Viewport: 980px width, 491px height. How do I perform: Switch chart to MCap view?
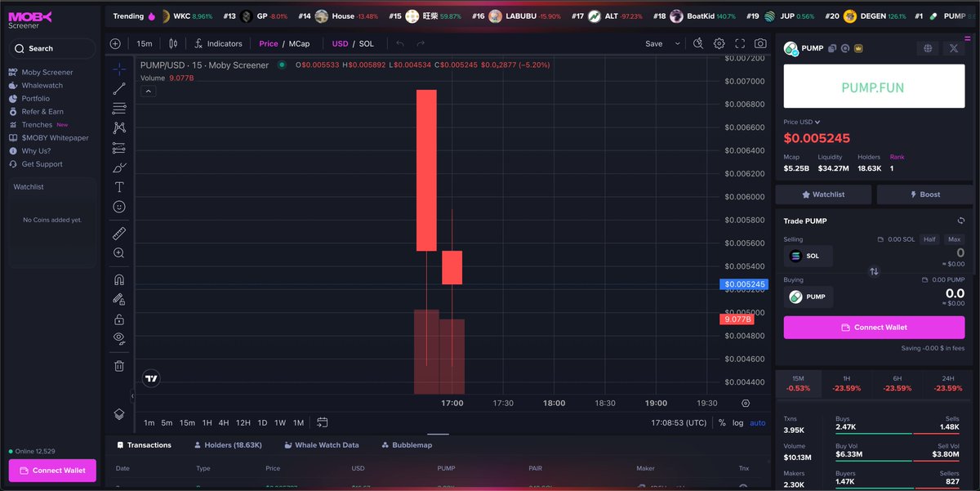(x=299, y=43)
